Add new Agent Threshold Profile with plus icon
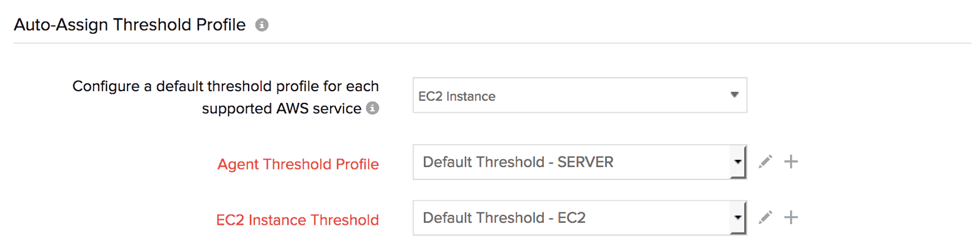 click(x=791, y=162)
